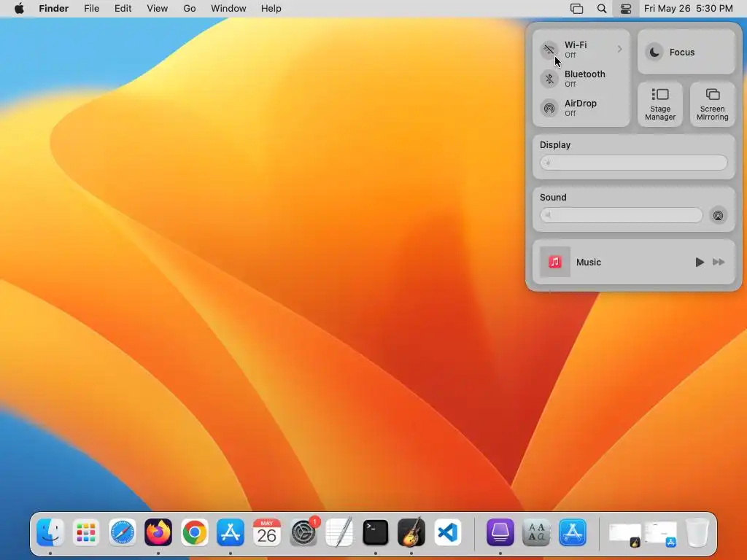Click the Display section label
This screenshot has height=560, width=747.
[x=555, y=145]
